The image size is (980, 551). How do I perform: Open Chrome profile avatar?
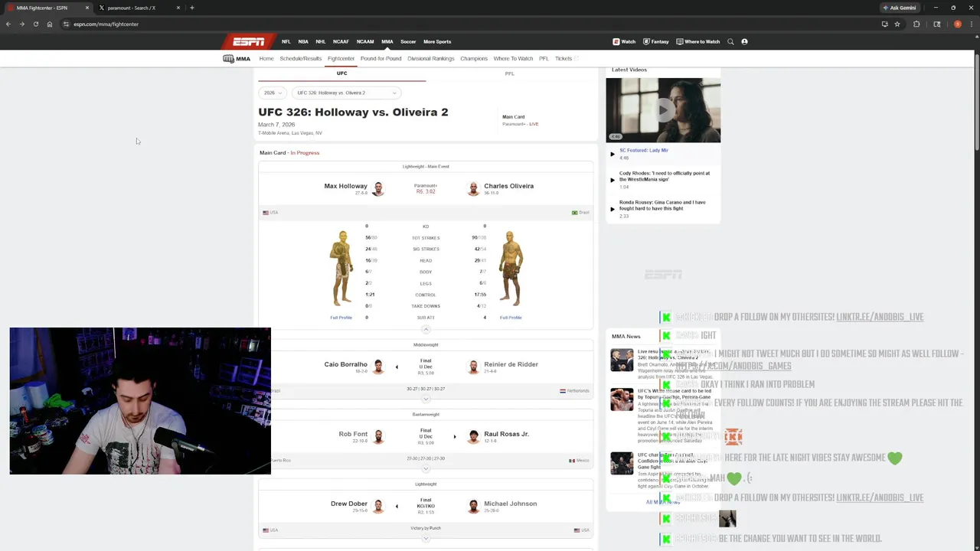tap(957, 24)
